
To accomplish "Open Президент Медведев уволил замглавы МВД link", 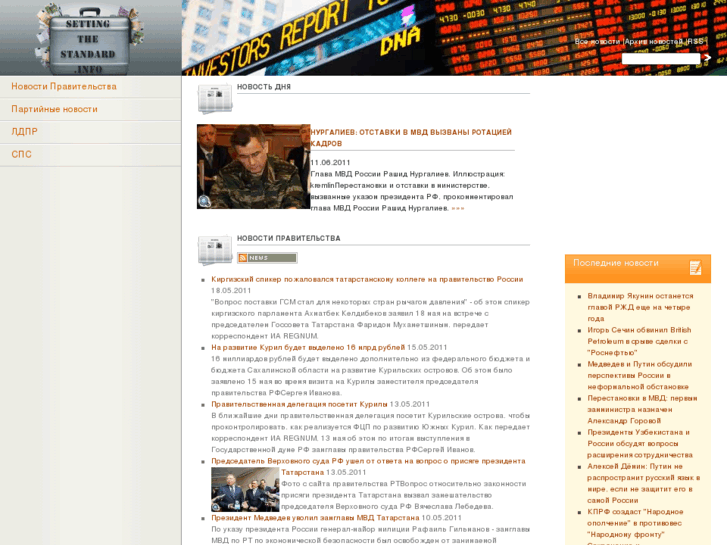I will (315, 518).
